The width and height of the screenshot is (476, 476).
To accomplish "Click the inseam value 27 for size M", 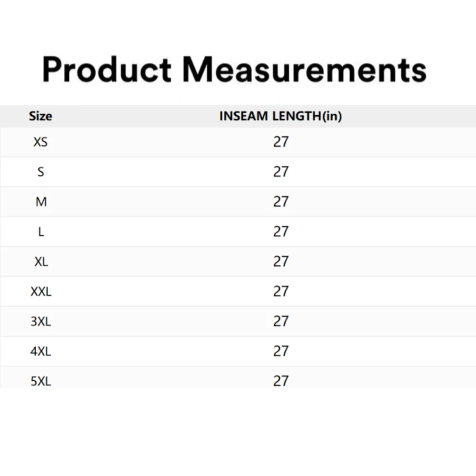I will 281,202.
